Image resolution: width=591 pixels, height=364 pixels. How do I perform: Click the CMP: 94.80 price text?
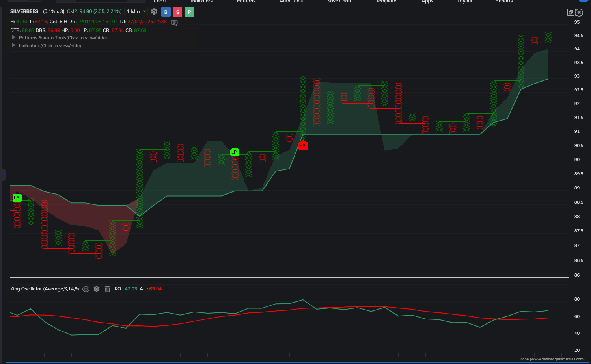pyautogui.click(x=94, y=11)
